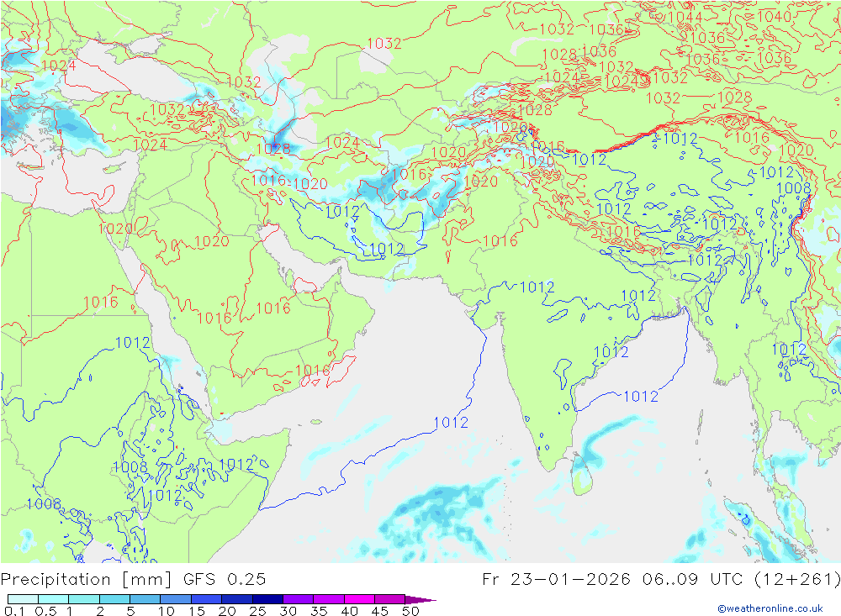Select the 10–15 mm legend color box
Image resolution: width=841 pixels, height=616 pixels.
(176, 599)
